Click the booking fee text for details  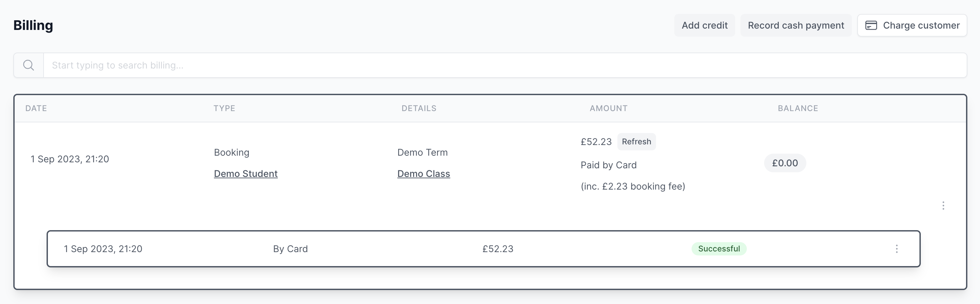tap(633, 186)
